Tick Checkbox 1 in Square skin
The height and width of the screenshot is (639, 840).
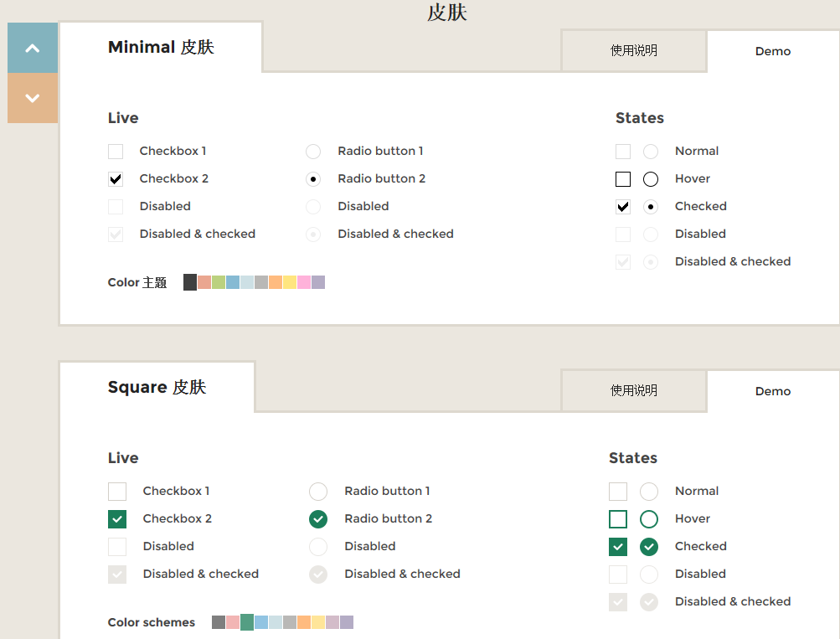click(116, 491)
